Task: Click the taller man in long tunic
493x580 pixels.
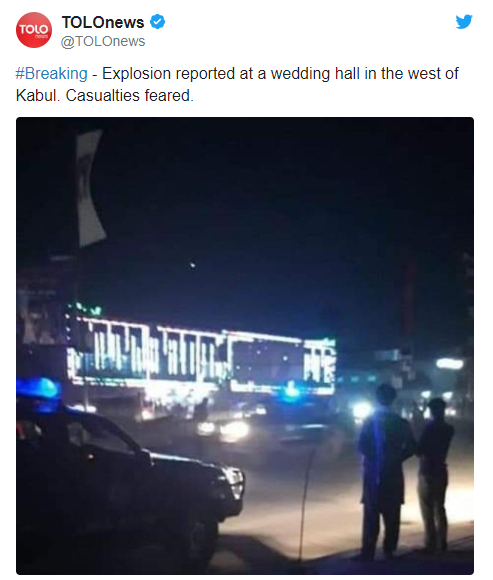Action: [x=385, y=468]
